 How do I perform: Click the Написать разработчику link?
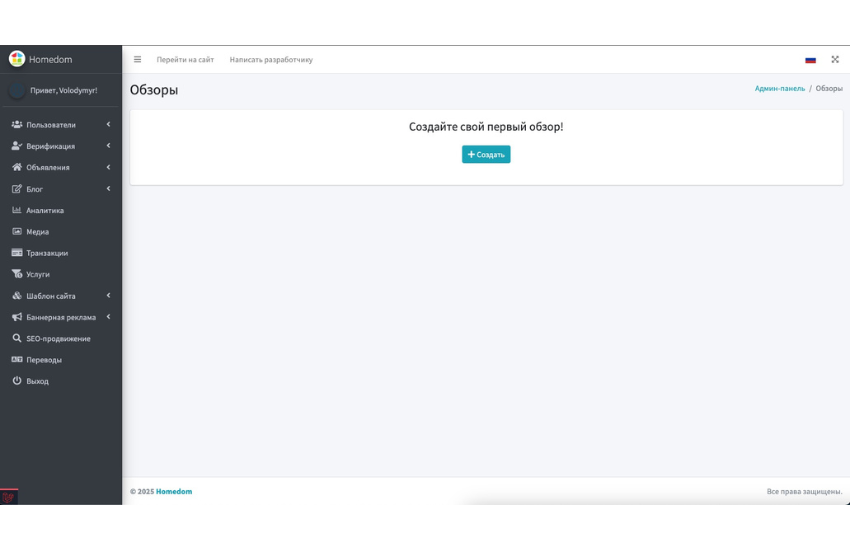[271, 60]
